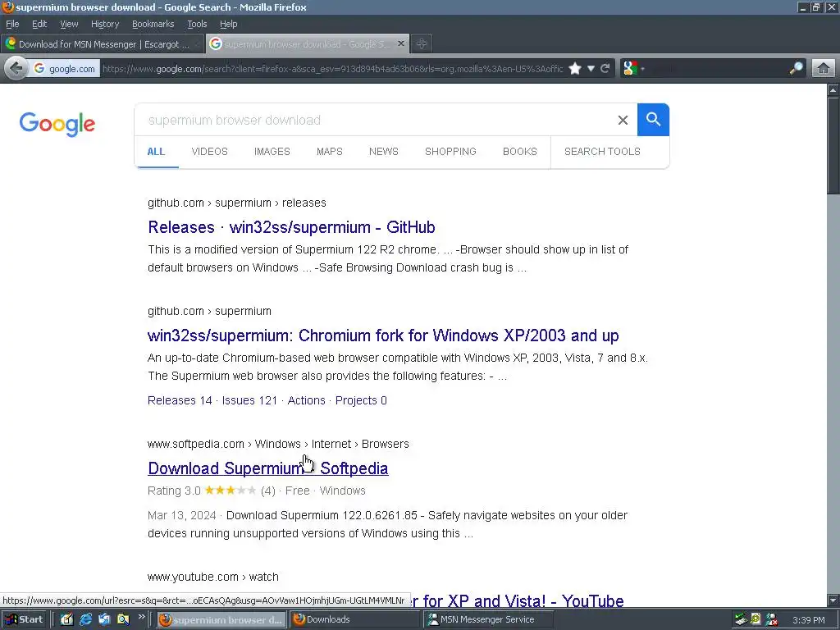This screenshot has width=840, height=630.
Task: Click the address bar URL field
Action: coord(332,69)
